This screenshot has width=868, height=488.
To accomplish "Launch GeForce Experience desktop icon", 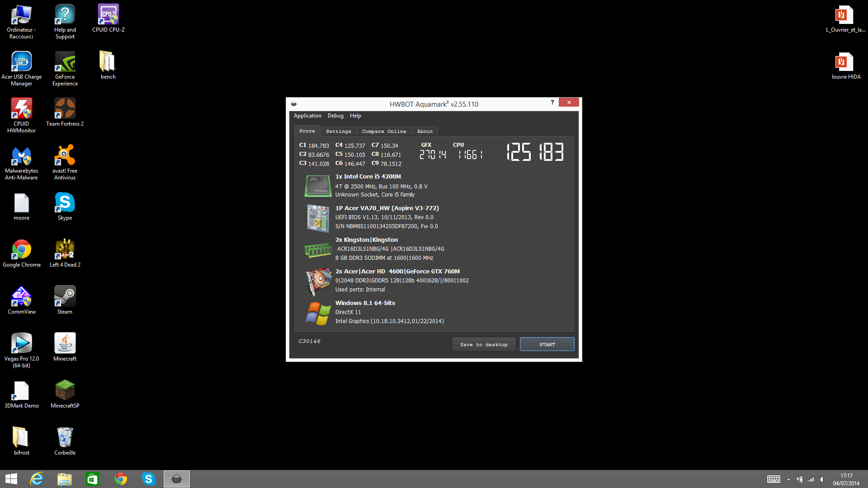I will pos(65,69).
